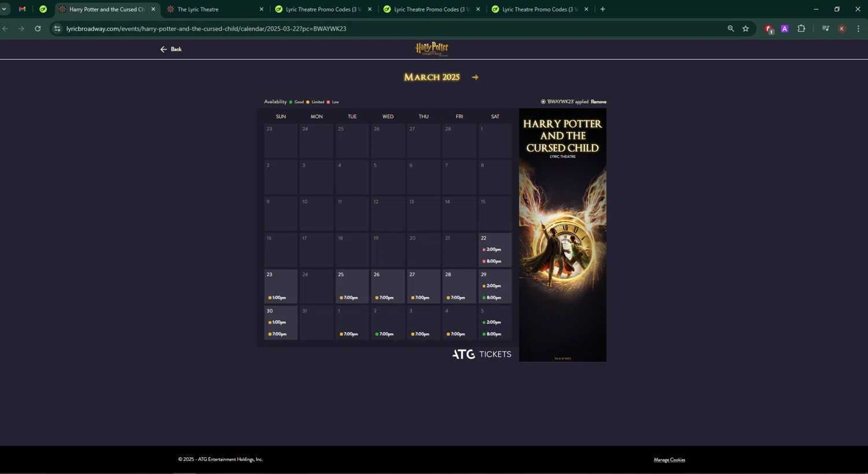Close the Harry Potter Cursed Child tab
868x474 pixels.
(x=153, y=9)
